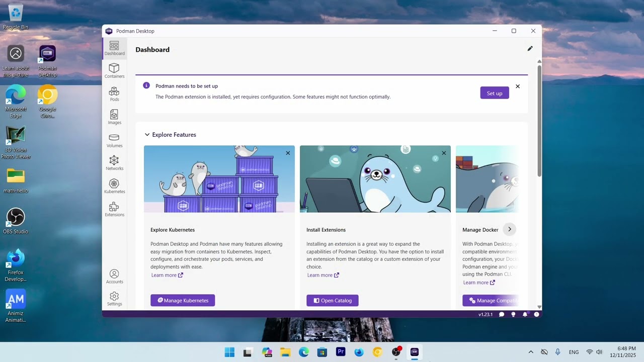Open Premiere Pro from taskbar
This screenshot has height=362, width=644.
click(341, 352)
